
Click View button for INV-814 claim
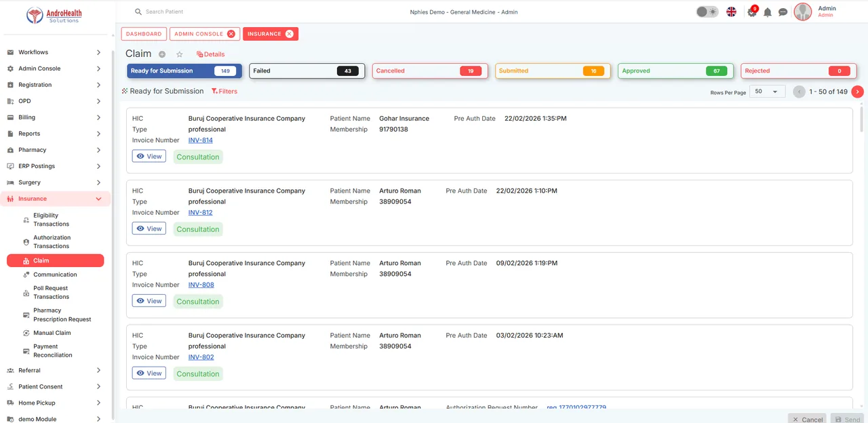pyautogui.click(x=149, y=156)
